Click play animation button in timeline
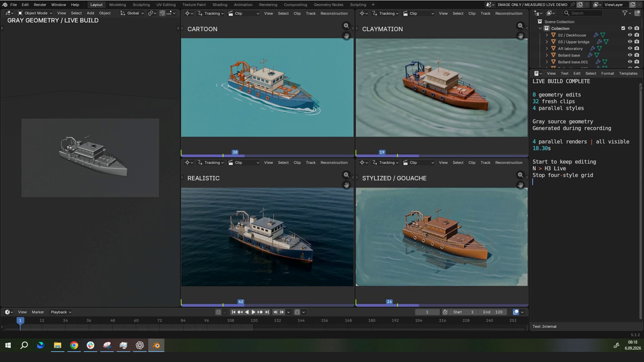Screen dimensions: 644x362 coord(253,312)
